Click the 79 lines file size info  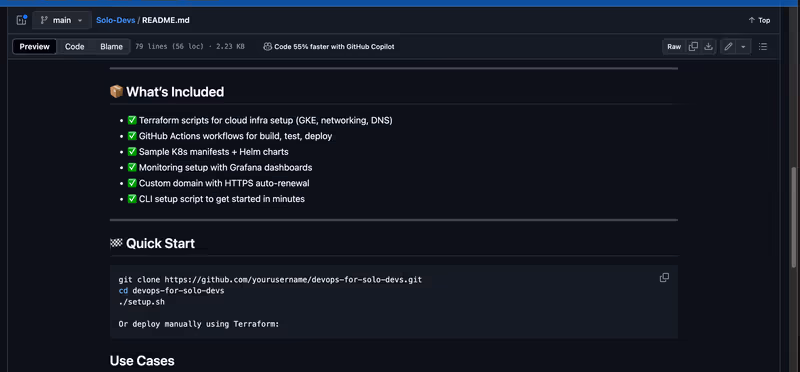click(190, 46)
